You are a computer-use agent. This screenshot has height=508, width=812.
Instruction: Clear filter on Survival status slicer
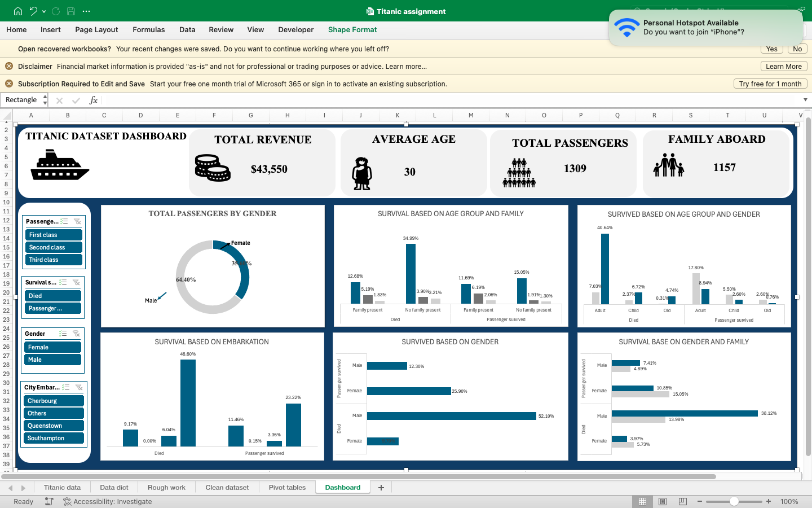(76, 282)
